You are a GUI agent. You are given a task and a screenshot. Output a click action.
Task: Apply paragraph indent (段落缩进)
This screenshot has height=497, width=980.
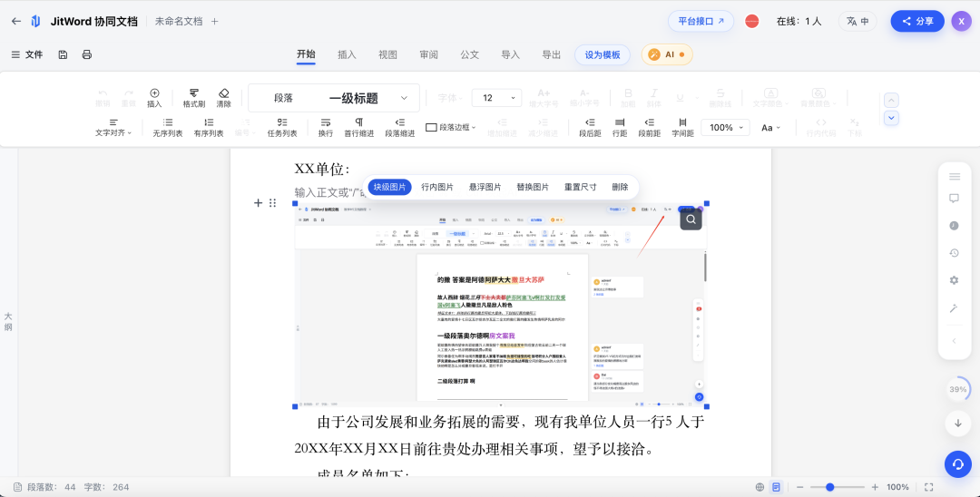point(400,127)
